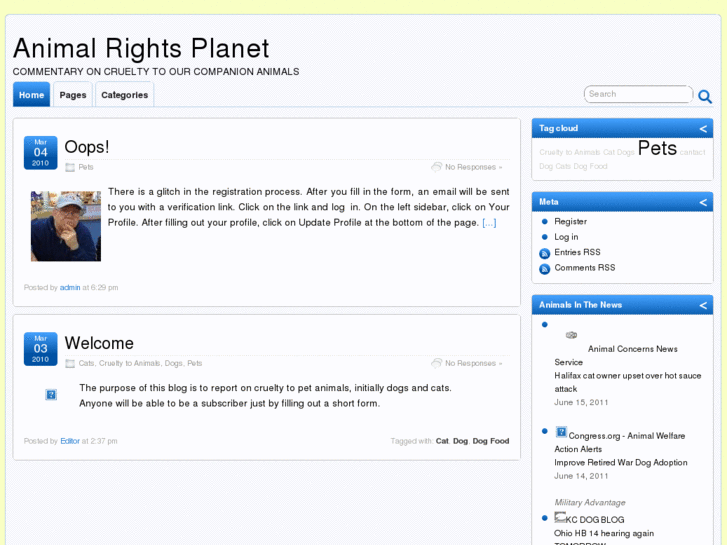This screenshot has height=545, width=727.
Task: Click the Congress.org feed image icon
Action: [561, 433]
